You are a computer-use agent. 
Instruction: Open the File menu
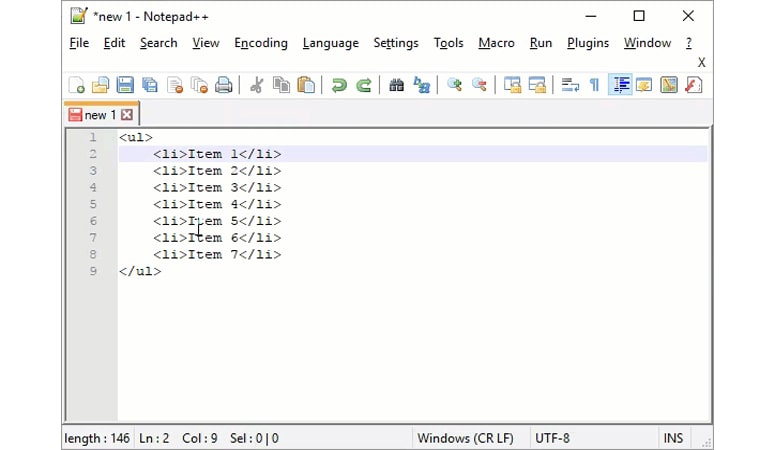point(79,43)
